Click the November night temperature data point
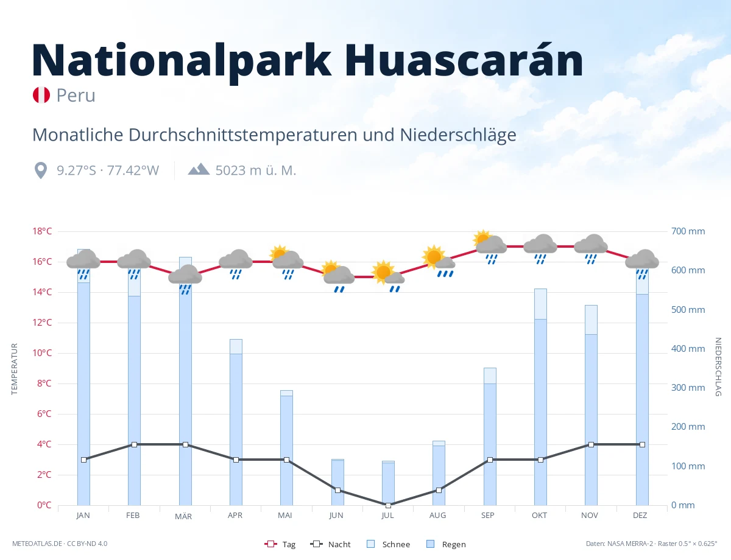The image size is (731, 560). coord(591,444)
